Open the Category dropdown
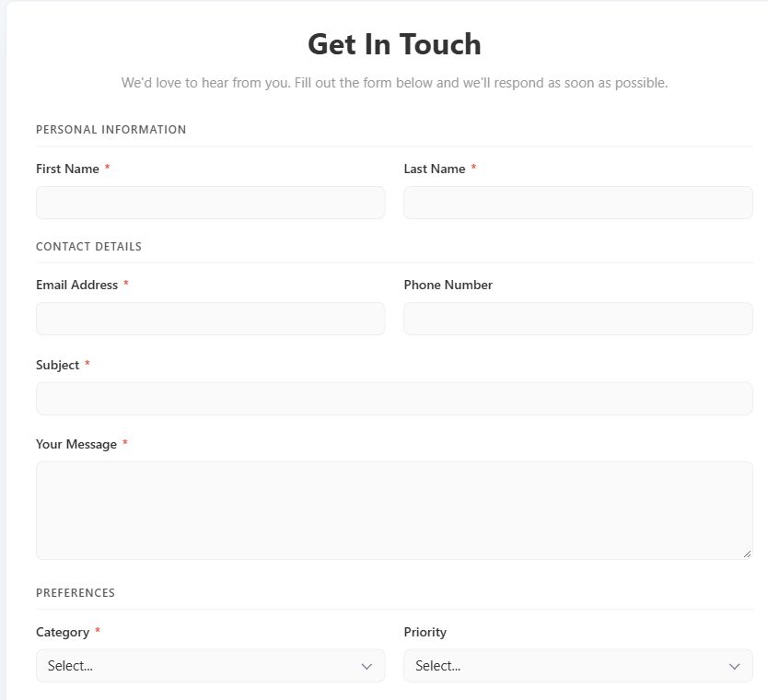Image resolution: width=768 pixels, height=700 pixels. click(x=210, y=665)
